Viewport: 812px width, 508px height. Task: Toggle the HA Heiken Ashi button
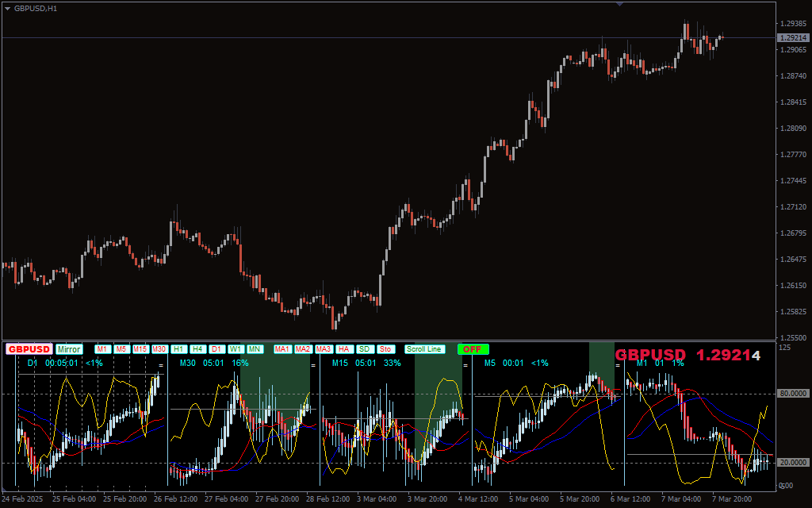[x=343, y=349]
